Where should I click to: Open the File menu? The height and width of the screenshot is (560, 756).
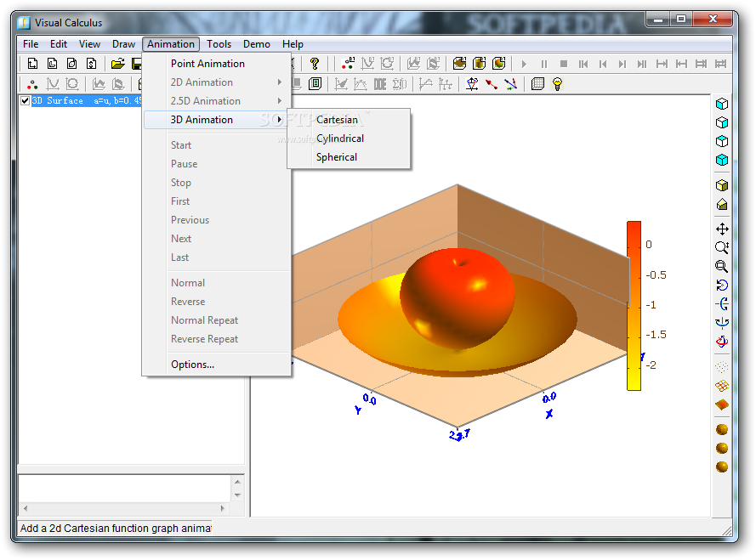pyautogui.click(x=31, y=44)
